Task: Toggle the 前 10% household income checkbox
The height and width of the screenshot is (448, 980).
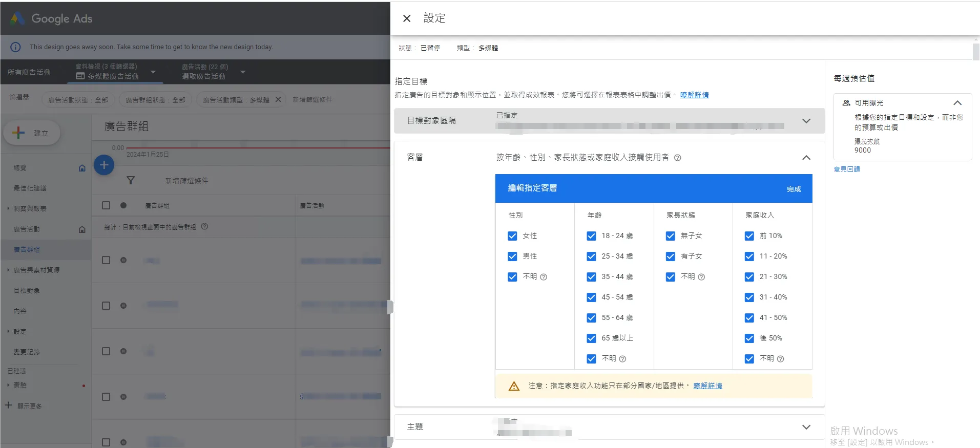Action: point(749,236)
